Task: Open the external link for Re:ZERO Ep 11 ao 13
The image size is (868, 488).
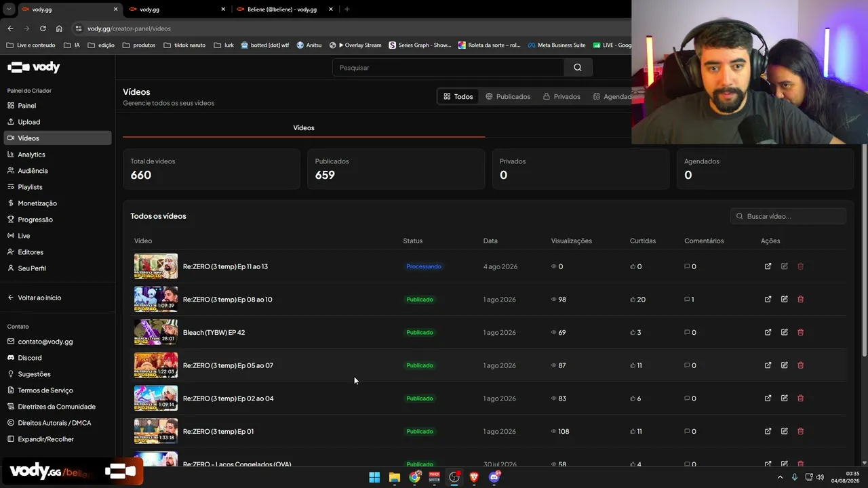Action: (x=768, y=266)
